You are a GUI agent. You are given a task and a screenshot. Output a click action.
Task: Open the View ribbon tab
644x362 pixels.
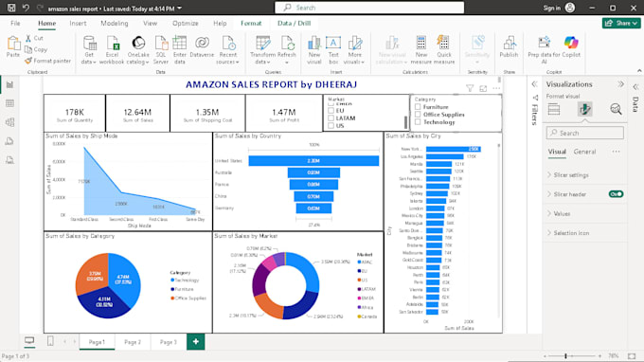click(150, 24)
